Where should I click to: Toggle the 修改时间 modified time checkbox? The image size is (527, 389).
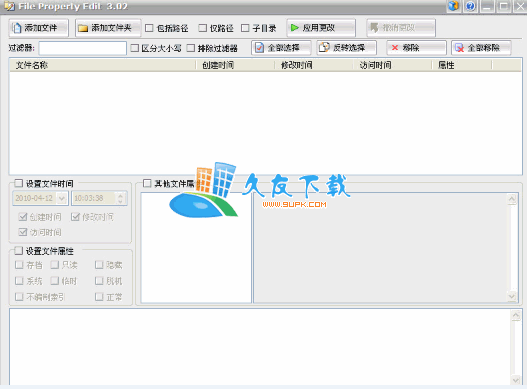(x=75, y=217)
